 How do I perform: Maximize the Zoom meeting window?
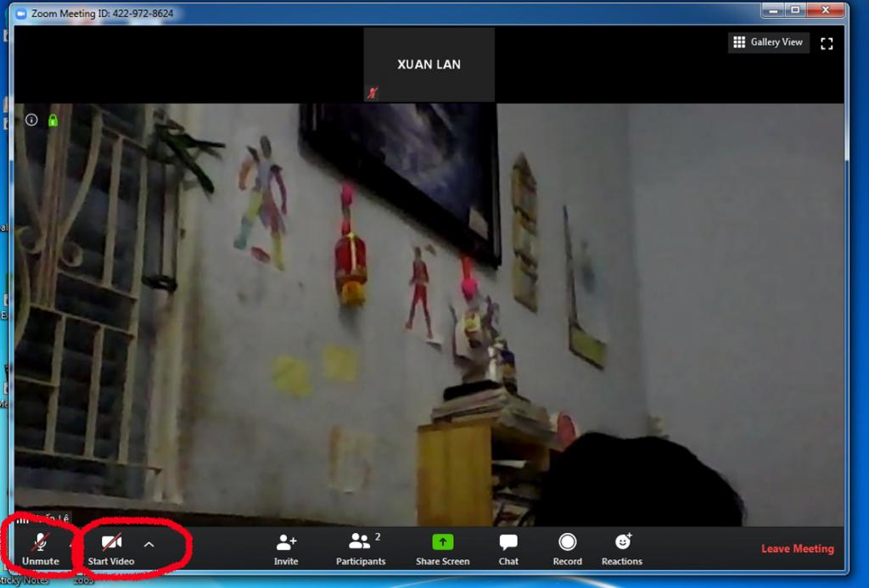click(795, 10)
